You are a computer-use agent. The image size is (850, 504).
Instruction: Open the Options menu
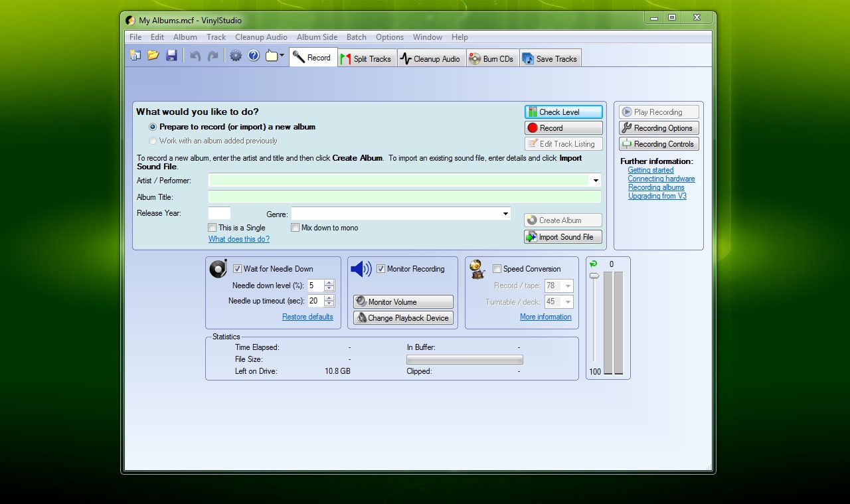click(x=390, y=37)
